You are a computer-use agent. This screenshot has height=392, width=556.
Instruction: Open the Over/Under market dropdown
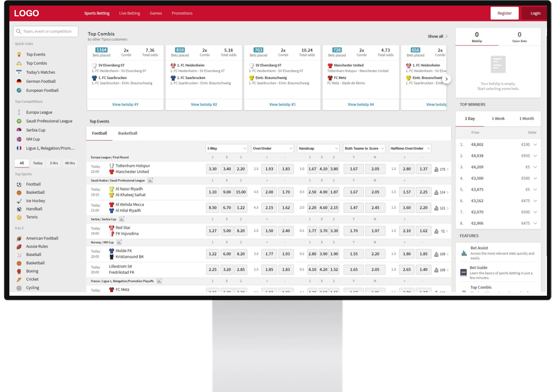pyautogui.click(x=272, y=149)
